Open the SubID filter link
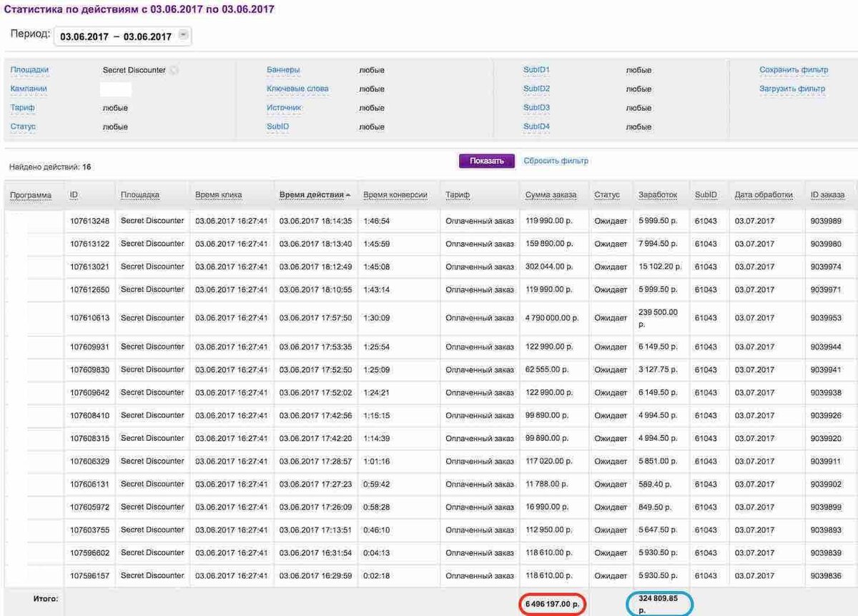 click(x=277, y=126)
